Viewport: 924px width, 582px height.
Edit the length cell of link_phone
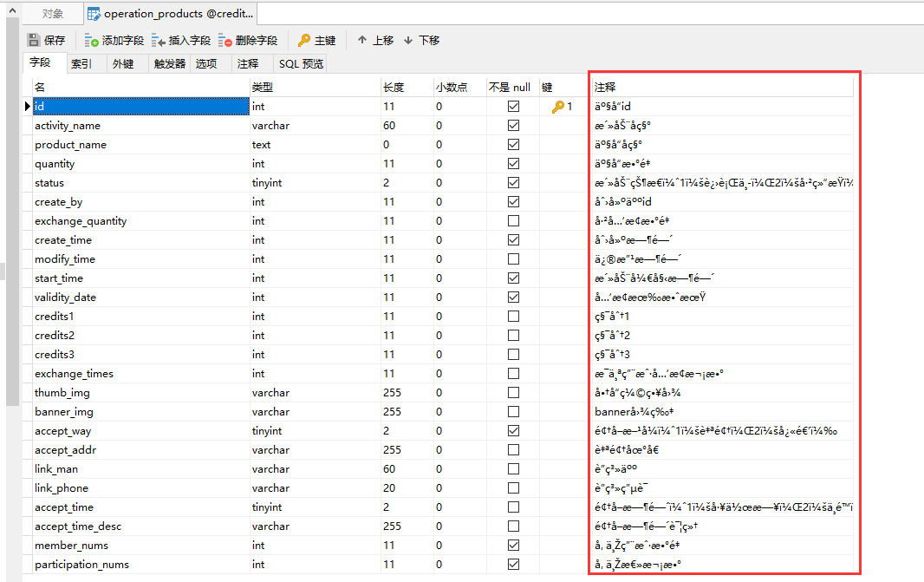point(405,488)
